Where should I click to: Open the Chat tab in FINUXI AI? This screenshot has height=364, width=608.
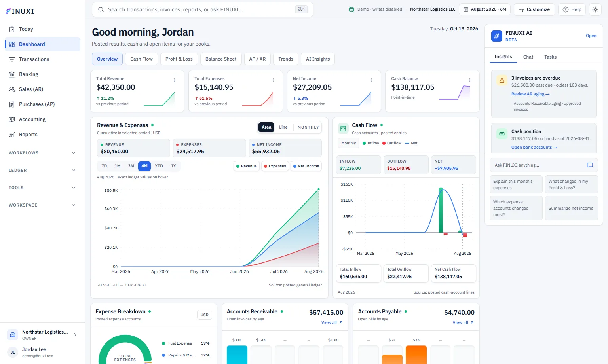(x=528, y=57)
